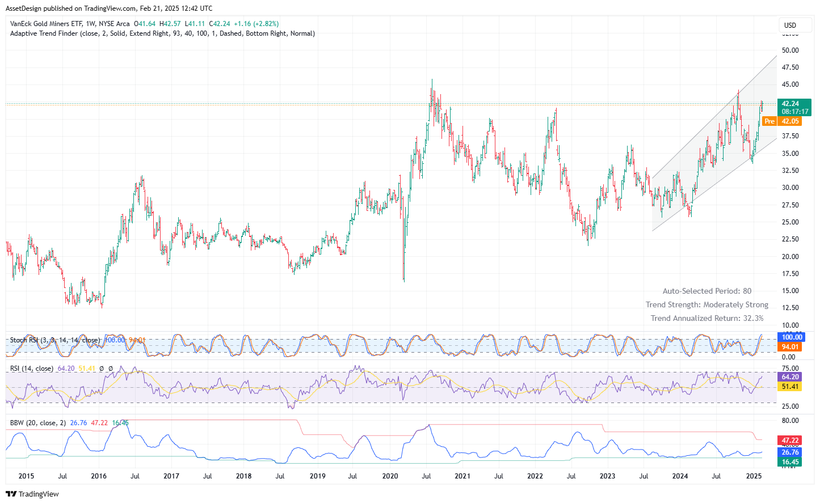Click the blue BBW value label 26.76
Viewport: 820px width, 504px height.
click(x=790, y=452)
